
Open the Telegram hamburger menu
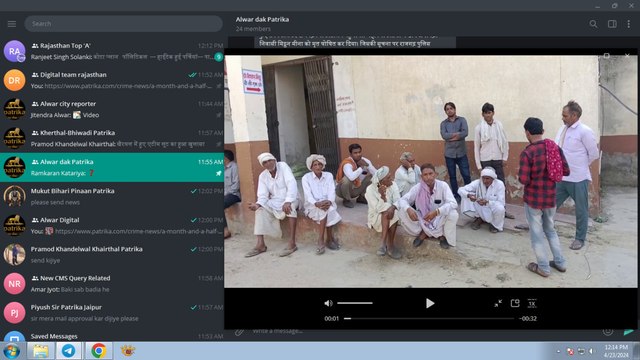click(x=12, y=24)
